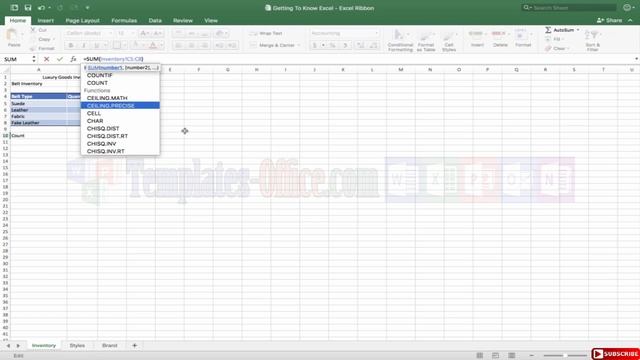640x360 pixels.
Task: Toggle Italic formatting
Action: [84, 45]
